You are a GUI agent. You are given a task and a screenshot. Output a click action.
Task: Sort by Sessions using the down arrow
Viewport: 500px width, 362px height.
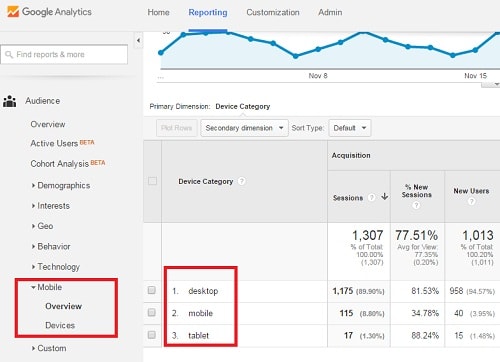(385, 197)
